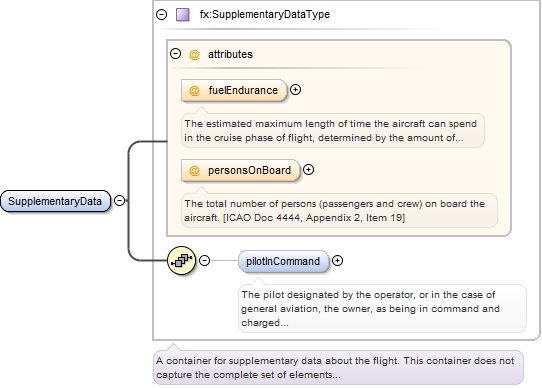The height and width of the screenshot is (388, 542).
Task: Select the fuelEndurance attribute box
Action: pyautogui.click(x=234, y=90)
